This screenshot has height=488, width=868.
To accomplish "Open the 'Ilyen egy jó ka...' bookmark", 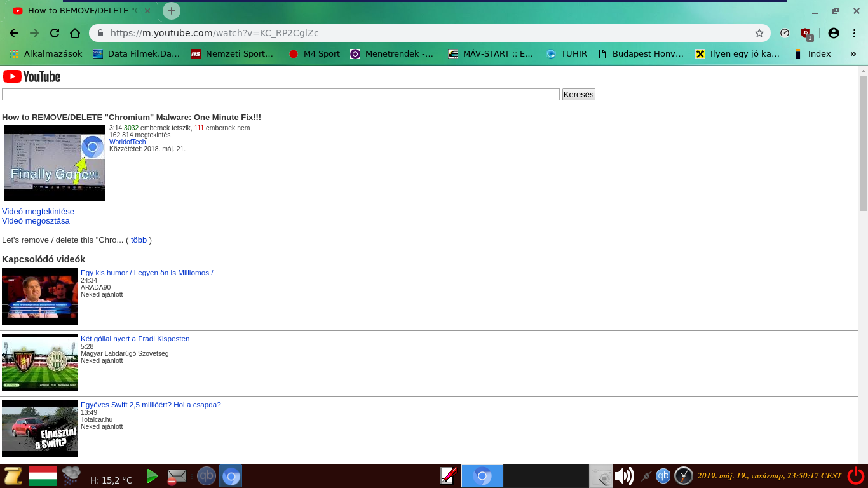I will pyautogui.click(x=738, y=54).
